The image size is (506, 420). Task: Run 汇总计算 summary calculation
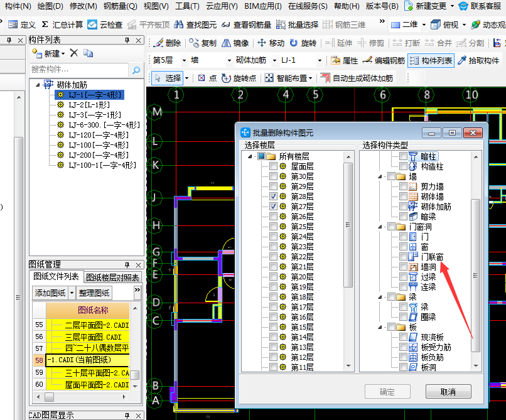[x=62, y=24]
